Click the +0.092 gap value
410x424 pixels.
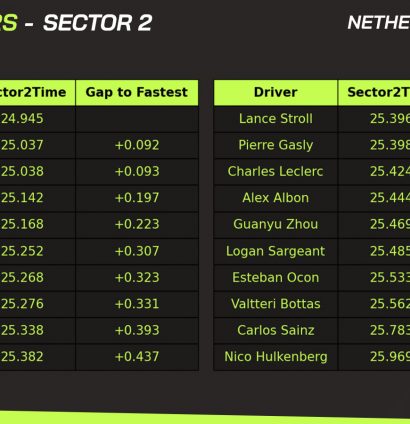click(x=137, y=145)
